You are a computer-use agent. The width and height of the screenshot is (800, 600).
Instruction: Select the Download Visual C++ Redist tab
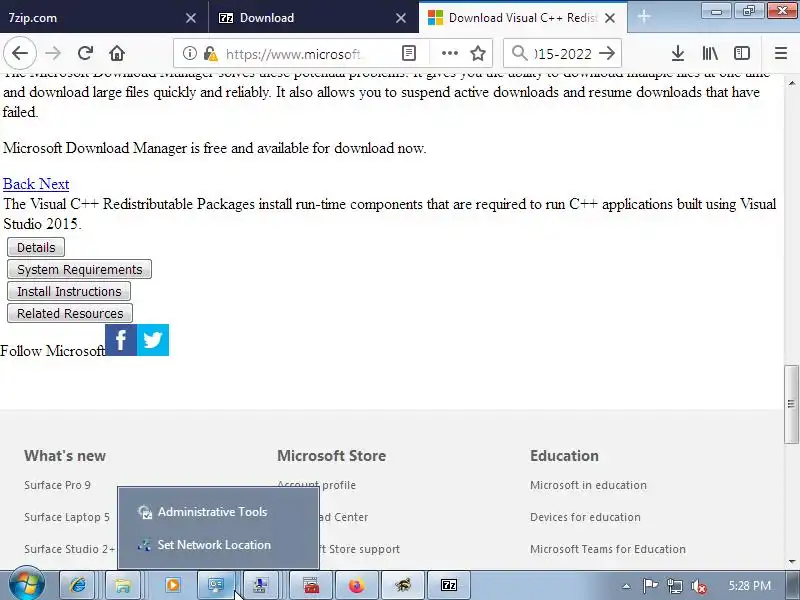coord(523,18)
